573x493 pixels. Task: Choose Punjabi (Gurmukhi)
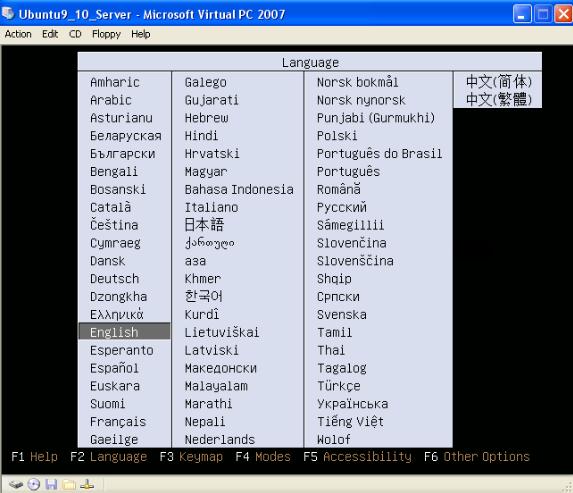pyautogui.click(x=376, y=118)
